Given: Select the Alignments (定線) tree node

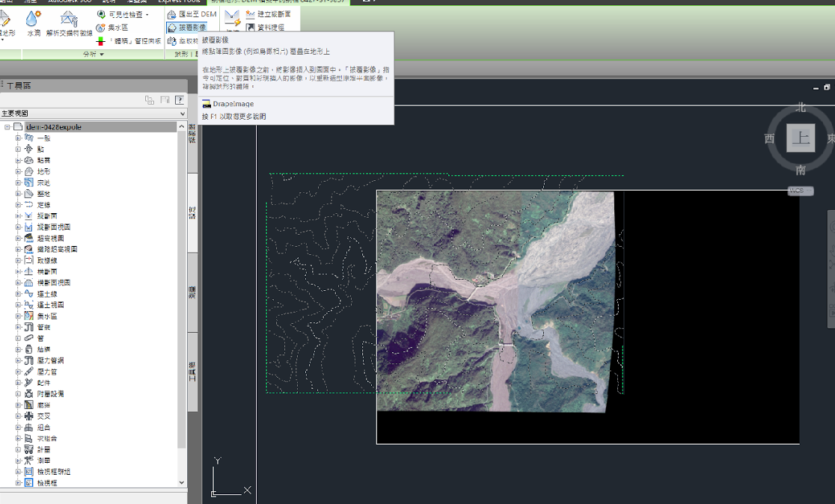Looking at the screenshot, I should click(43, 205).
